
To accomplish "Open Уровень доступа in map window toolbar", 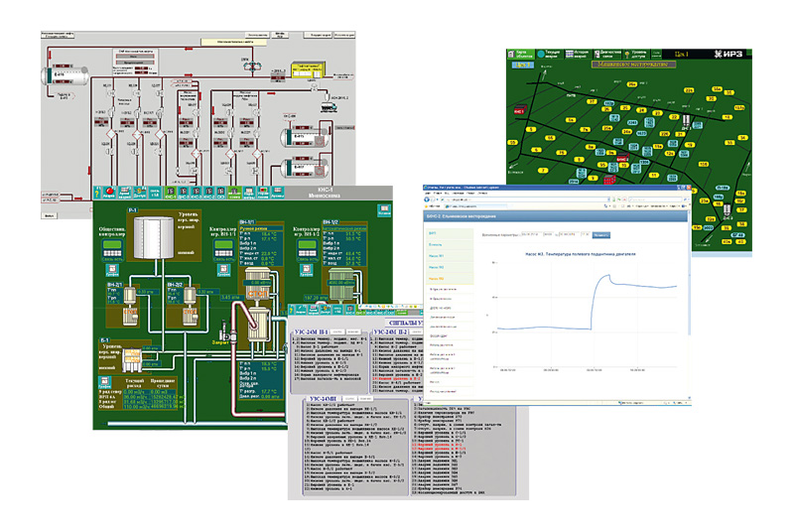I will click(636, 54).
